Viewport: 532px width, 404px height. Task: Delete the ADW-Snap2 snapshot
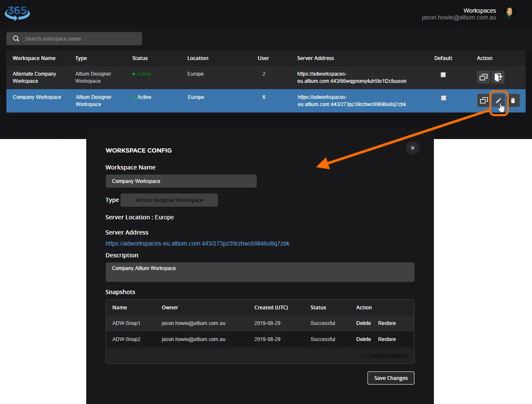coord(363,339)
